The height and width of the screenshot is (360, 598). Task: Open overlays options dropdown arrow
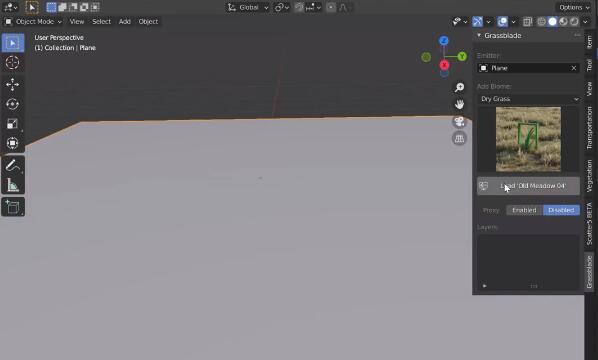[x=513, y=22]
